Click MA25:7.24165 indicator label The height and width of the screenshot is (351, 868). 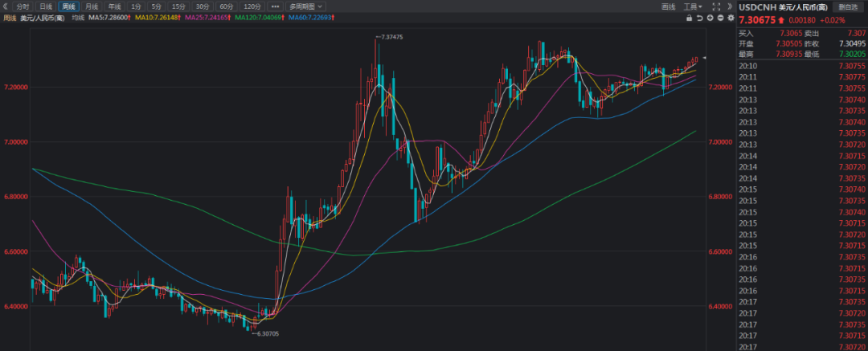click(207, 18)
